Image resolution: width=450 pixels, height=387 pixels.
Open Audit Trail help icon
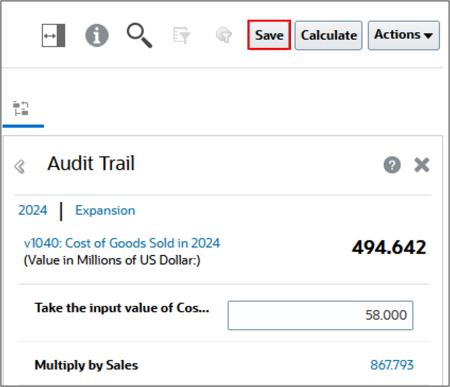pyautogui.click(x=392, y=165)
